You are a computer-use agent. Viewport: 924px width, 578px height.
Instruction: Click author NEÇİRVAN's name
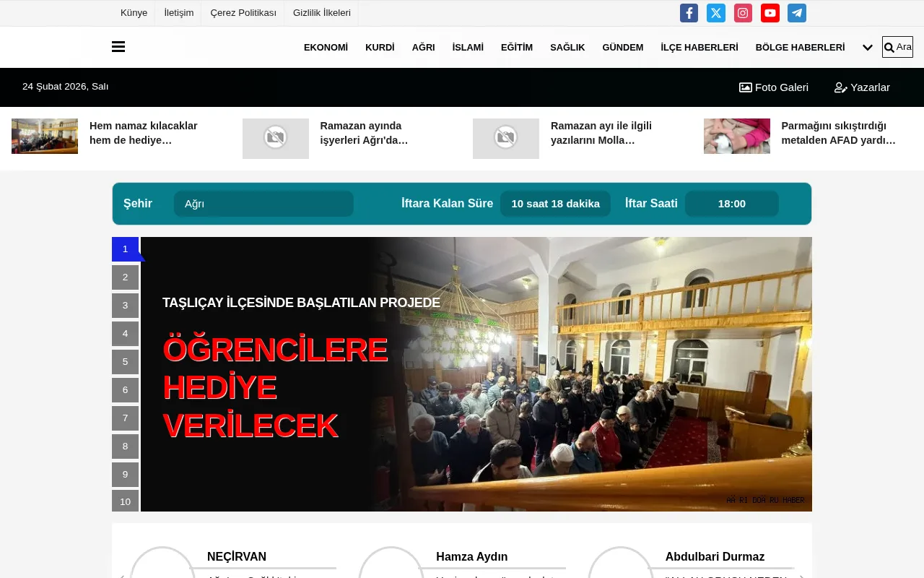[237, 556]
